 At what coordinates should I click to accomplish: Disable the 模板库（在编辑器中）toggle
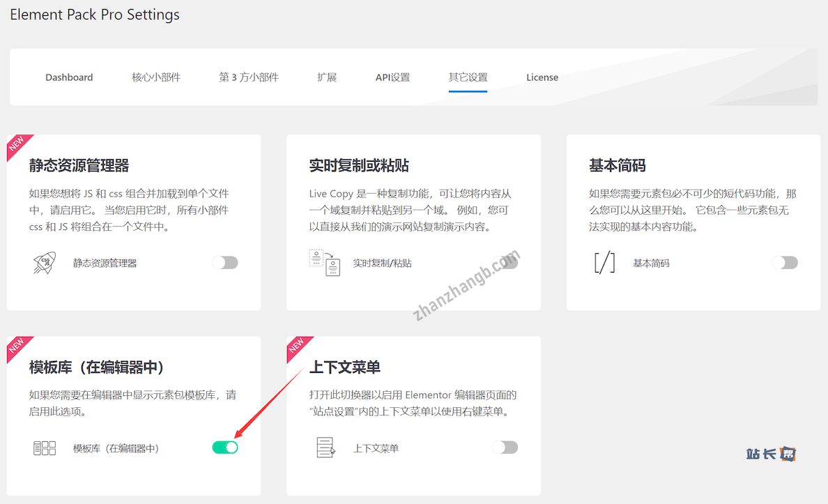(x=225, y=448)
